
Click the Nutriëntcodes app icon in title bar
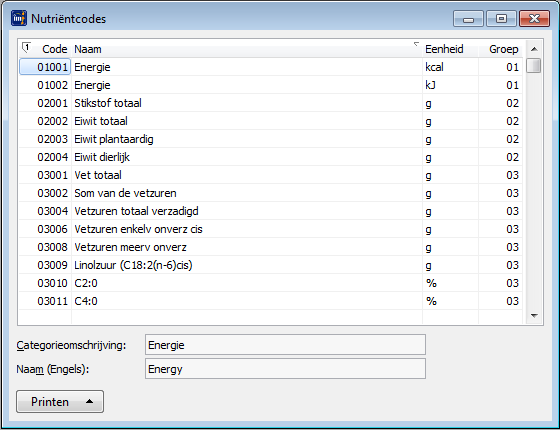19,18
